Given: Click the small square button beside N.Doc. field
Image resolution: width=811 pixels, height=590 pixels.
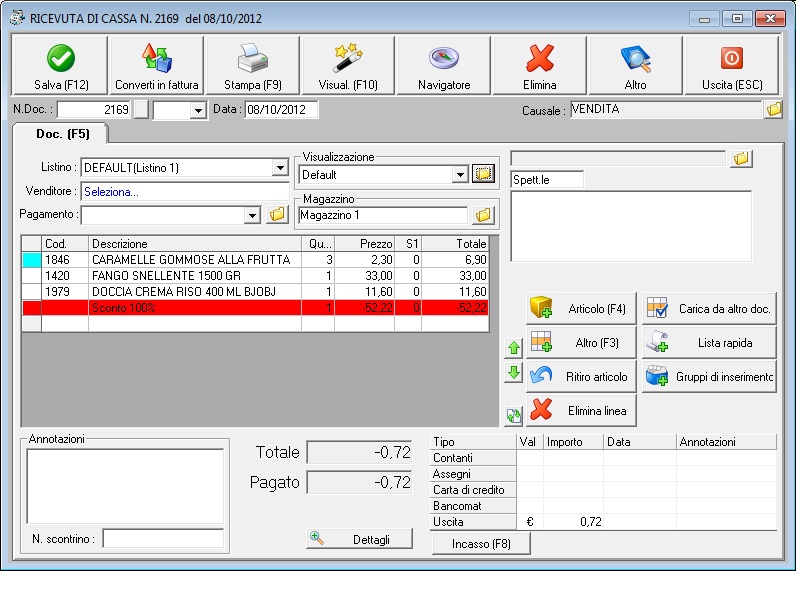Looking at the screenshot, I should click(x=141, y=110).
